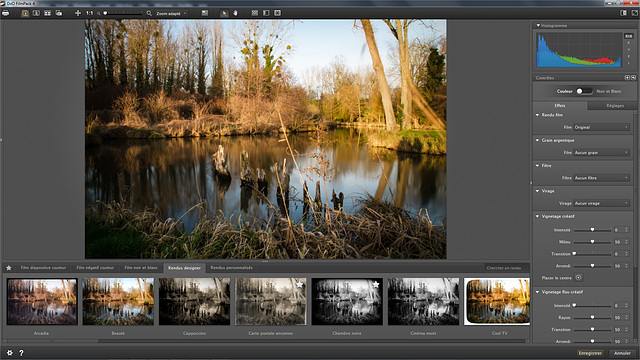Select the four-pane grid view icon
The height and width of the screenshot is (360, 640).
[47, 13]
